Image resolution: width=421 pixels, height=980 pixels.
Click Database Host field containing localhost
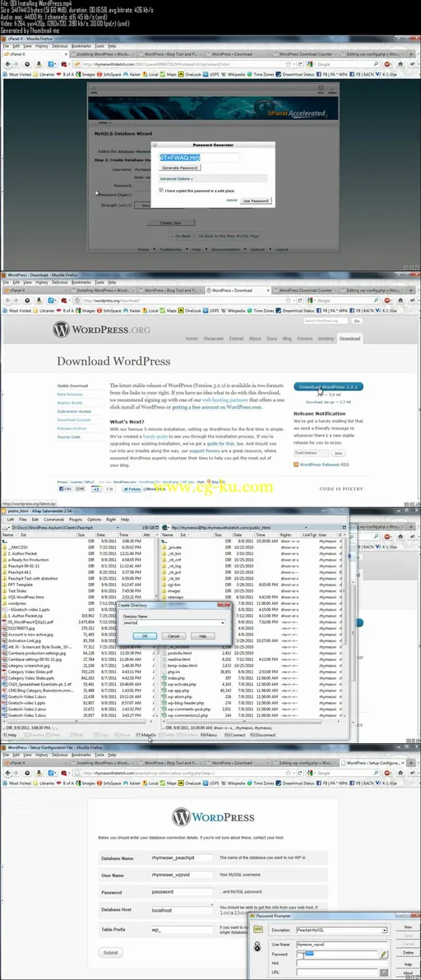pos(182,910)
